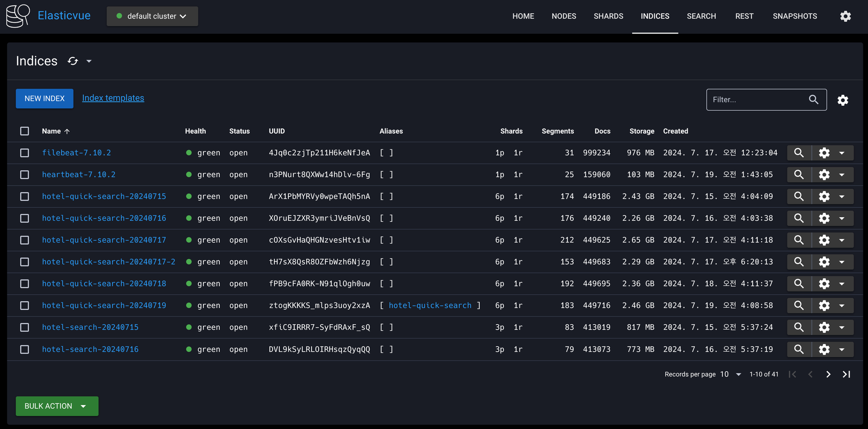Search documents in hotel-quick-search-20240715

pyautogui.click(x=799, y=196)
